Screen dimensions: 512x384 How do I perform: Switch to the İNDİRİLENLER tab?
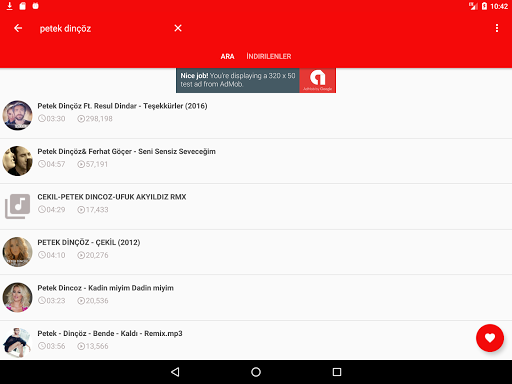[x=269, y=56]
